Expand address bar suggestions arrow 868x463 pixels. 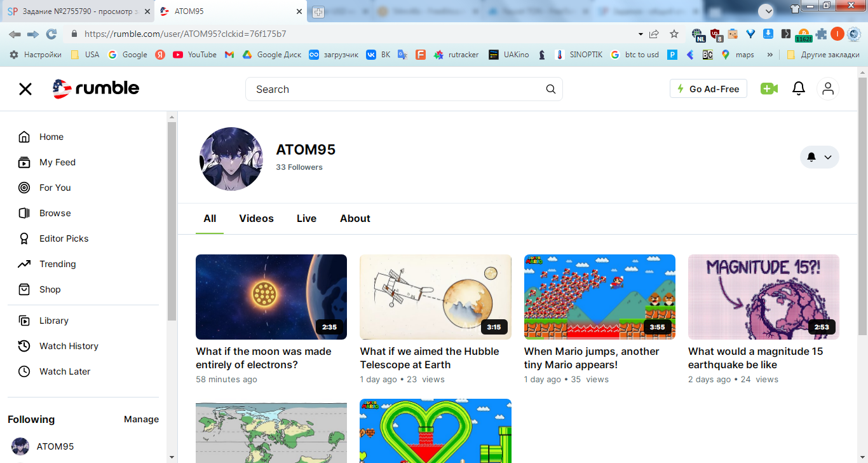click(640, 34)
